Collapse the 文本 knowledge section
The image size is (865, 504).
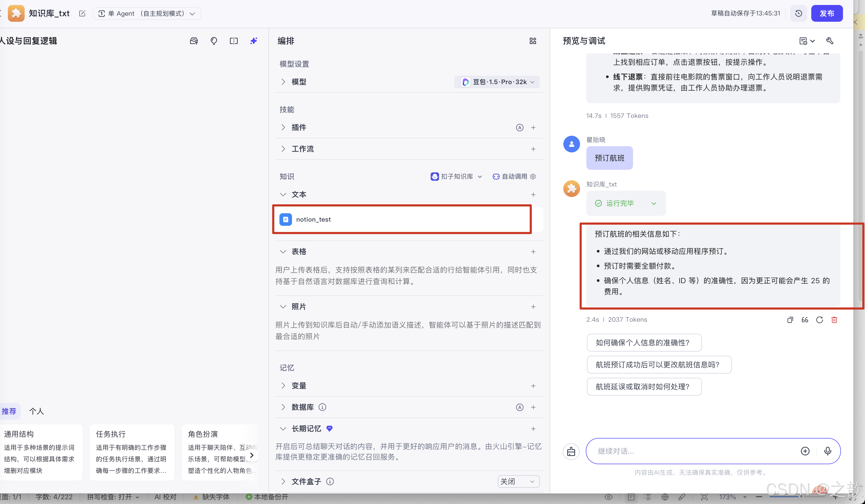click(x=283, y=194)
